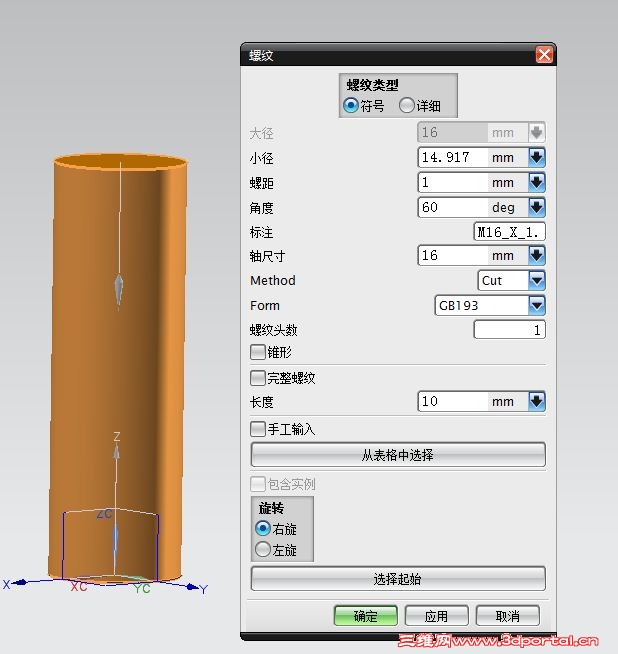Click the 选择起始 button
Image resolution: width=618 pixels, height=654 pixels.
click(x=398, y=579)
